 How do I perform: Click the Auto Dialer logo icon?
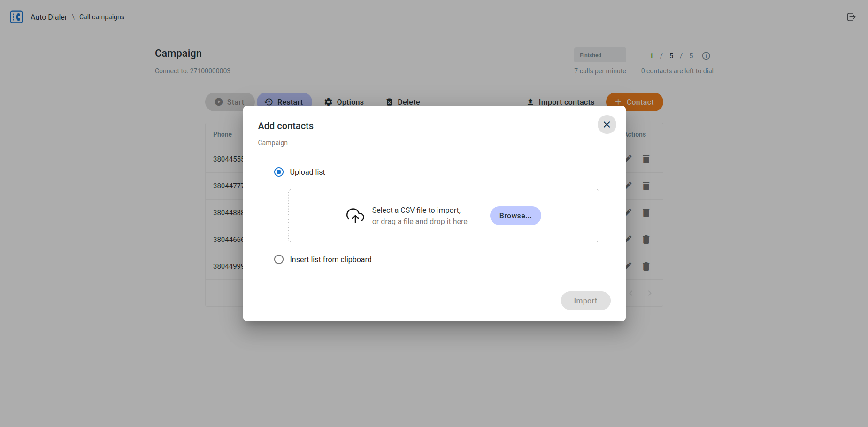tap(16, 17)
